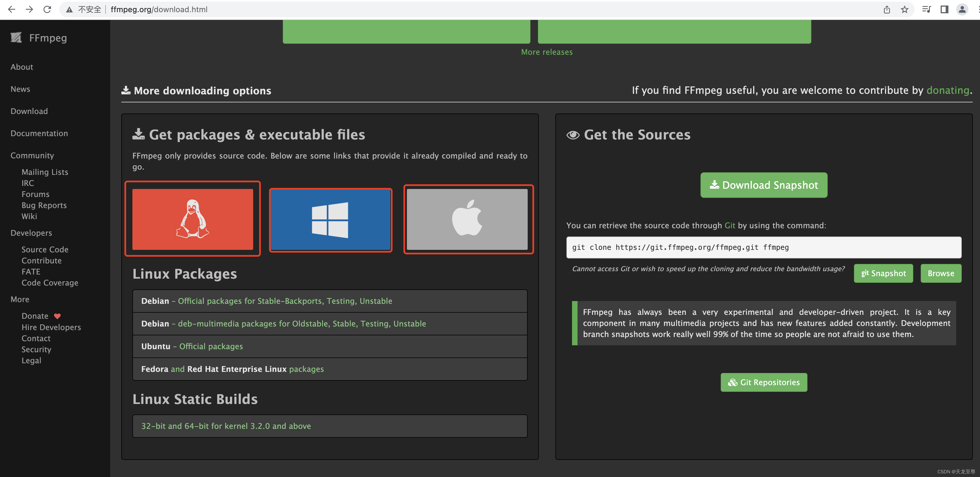Open the Documentation sidebar menu item

[x=39, y=133]
